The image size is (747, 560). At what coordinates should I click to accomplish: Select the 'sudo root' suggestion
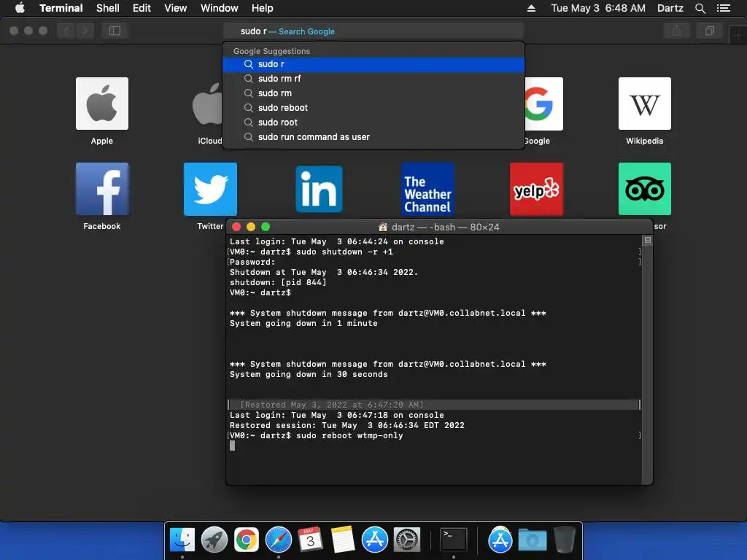tap(373, 122)
